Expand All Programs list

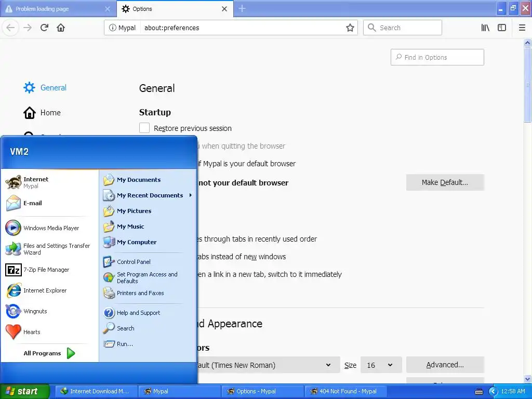[x=49, y=353]
